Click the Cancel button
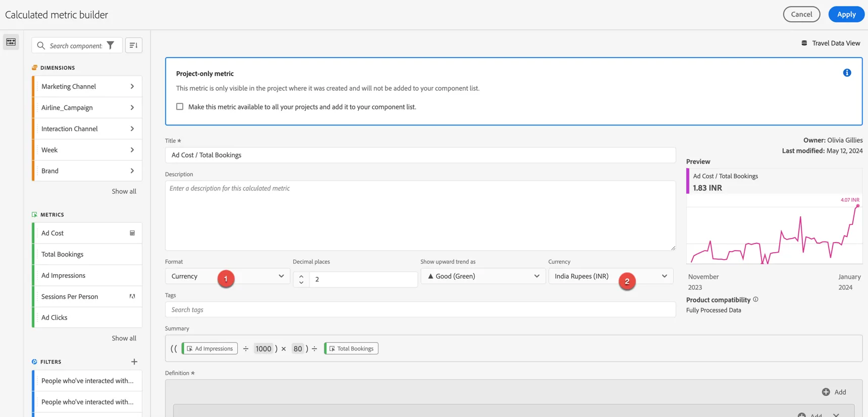 [x=801, y=14]
